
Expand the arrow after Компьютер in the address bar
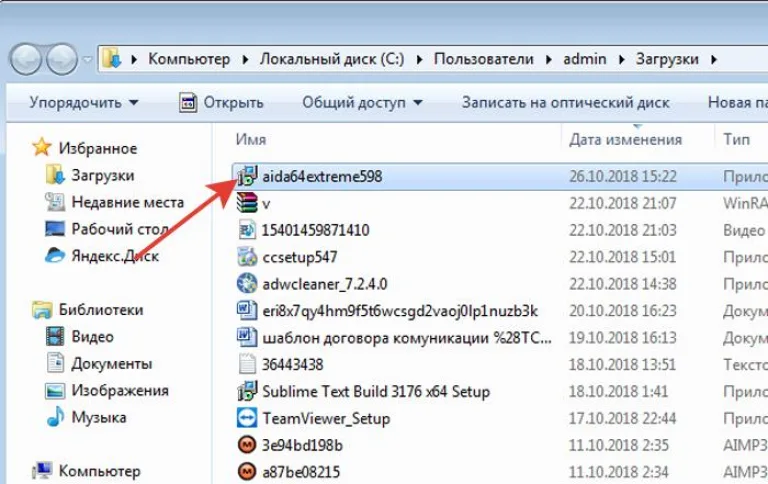(245, 59)
